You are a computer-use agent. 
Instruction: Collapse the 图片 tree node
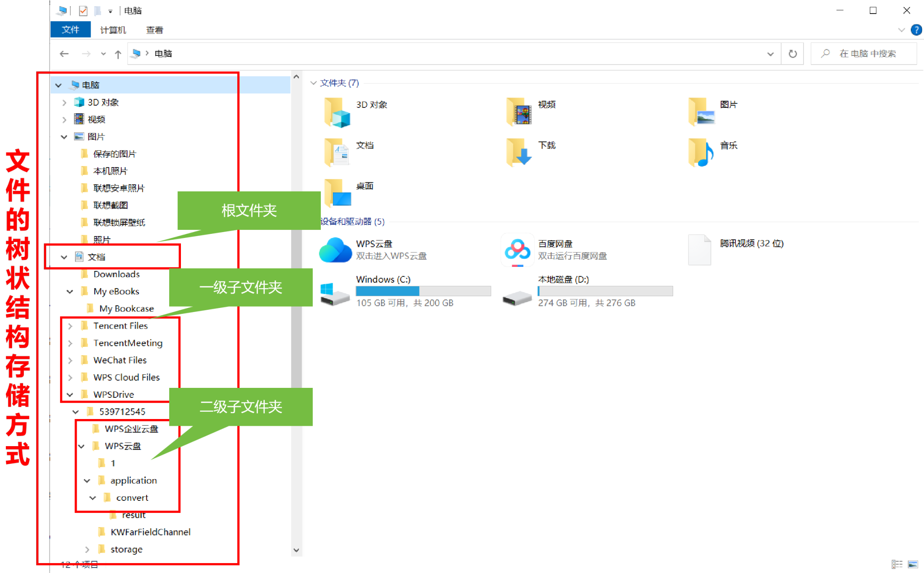(64, 137)
